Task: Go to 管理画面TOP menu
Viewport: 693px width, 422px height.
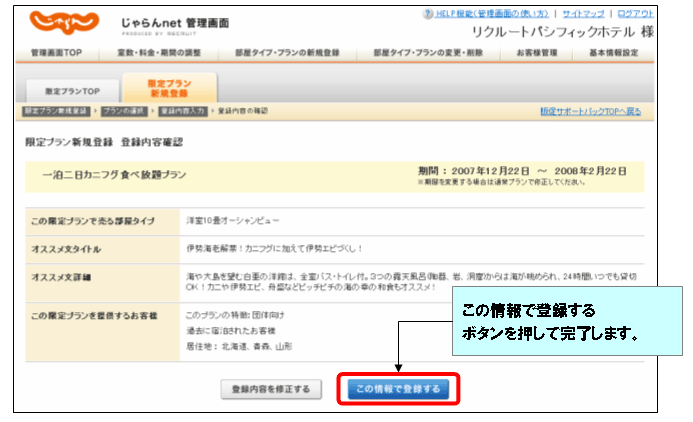Action: point(56,53)
